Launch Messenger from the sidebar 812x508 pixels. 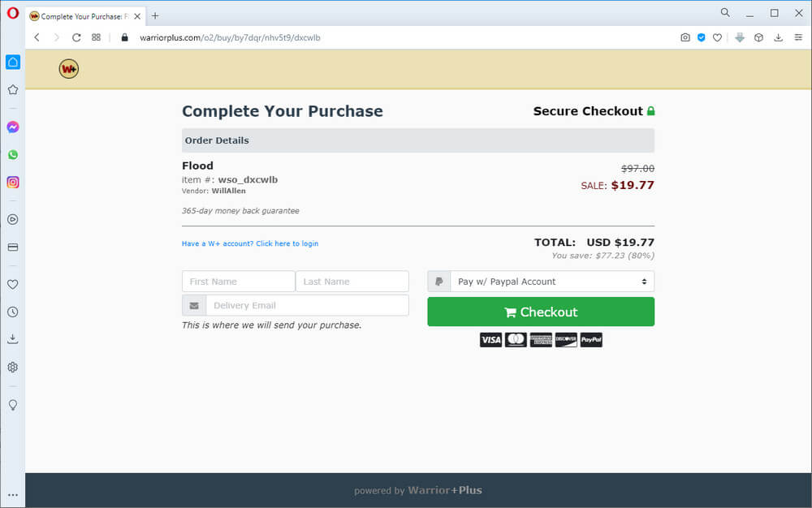[13, 127]
